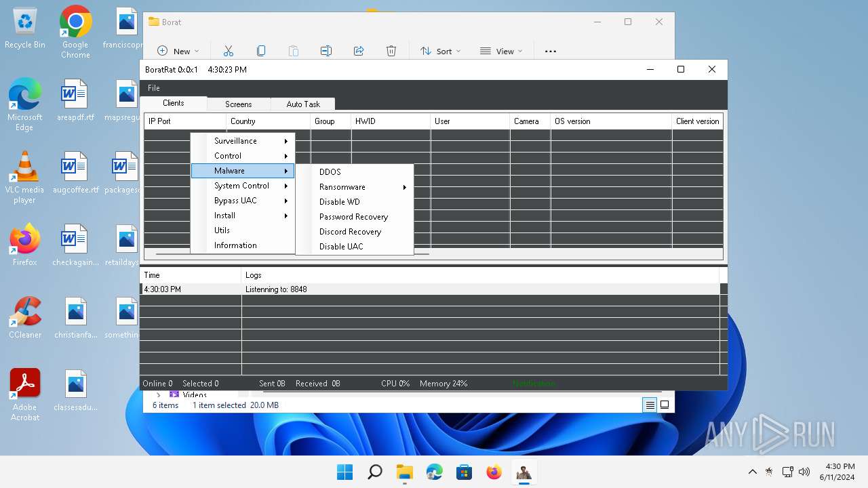Open the Firefox desktop shortcut
Image resolution: width=868 pixels, height=488 pixels.
tap(25, 245)
